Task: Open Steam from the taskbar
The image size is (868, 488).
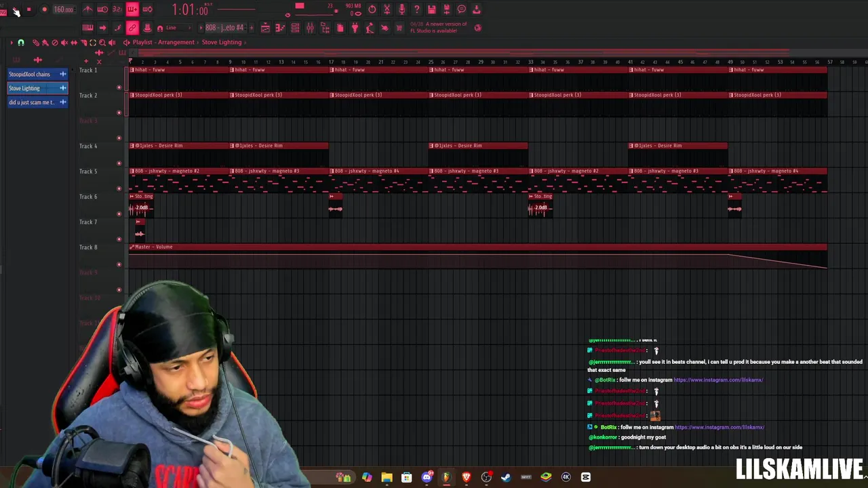Action: [x=506, y=477]
